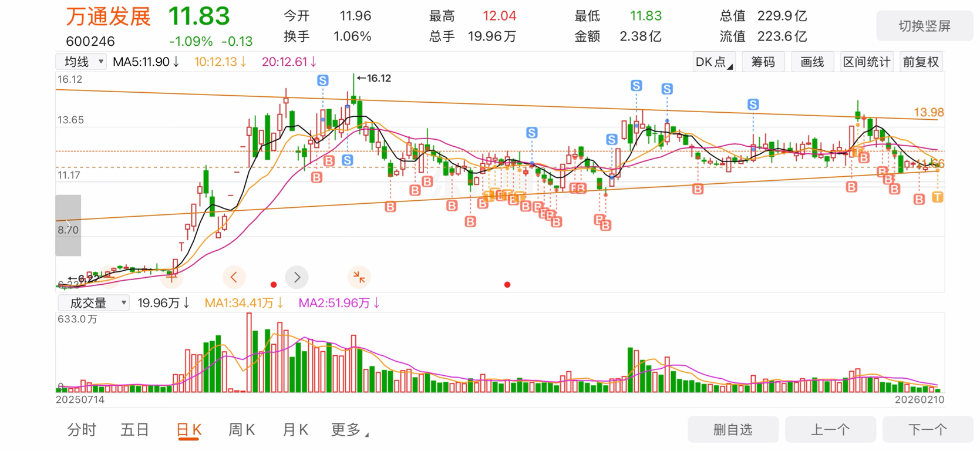Open the DK点 options
980x451 pixels.
(x=713, y=62)
